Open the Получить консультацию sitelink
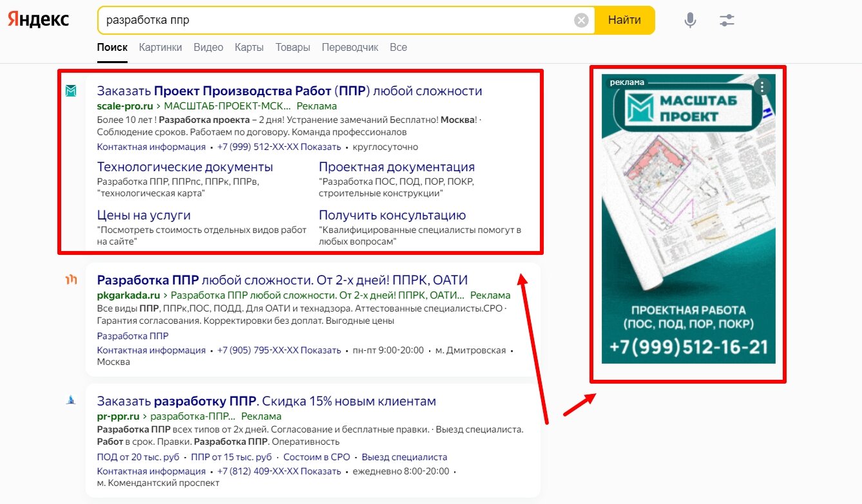862x504 pixels. (392, 215)
